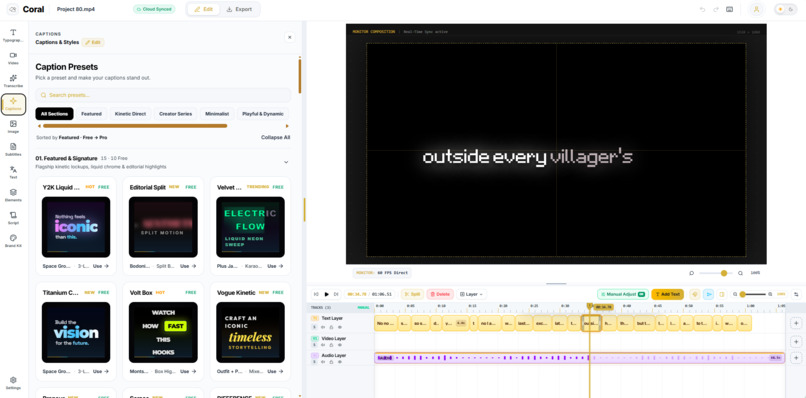Select the Subtitles sidebar icon
Viewport: 806px width, 398px height.
(x=13, y=149)
